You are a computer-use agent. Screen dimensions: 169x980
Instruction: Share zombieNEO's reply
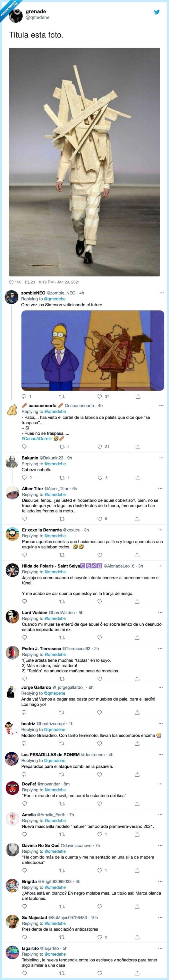tap(137, 396)
